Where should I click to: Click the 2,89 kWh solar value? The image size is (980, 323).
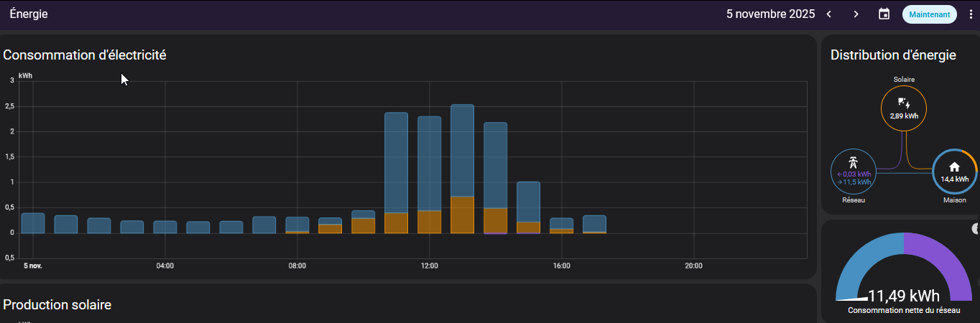[x=903, y=116]
